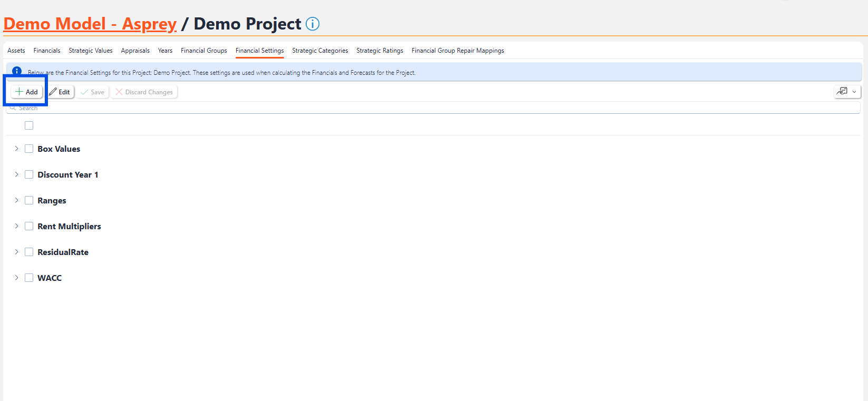Click the info icon beside Demo Project
The image size is (868, 401).
click(313, 24)
